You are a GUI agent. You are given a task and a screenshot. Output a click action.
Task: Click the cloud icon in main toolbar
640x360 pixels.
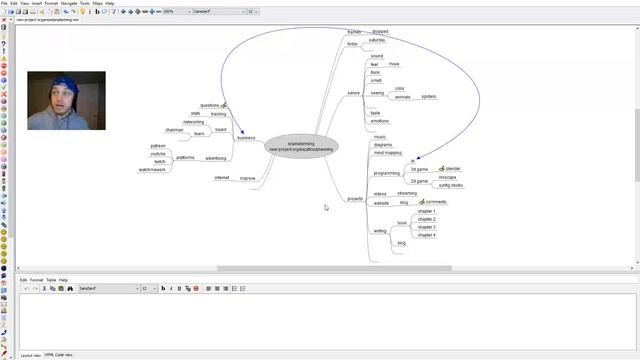pyautogui.click(x=105, y=12)
